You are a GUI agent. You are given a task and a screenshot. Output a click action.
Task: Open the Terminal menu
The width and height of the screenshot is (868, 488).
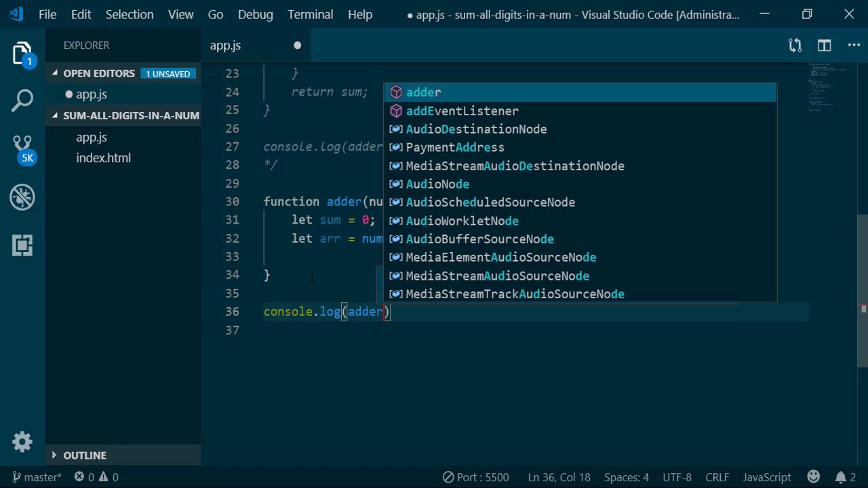311,14
